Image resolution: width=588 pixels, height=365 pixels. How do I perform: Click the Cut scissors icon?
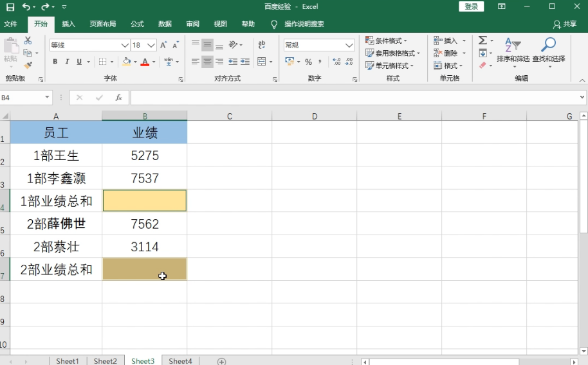coord(28,40)
